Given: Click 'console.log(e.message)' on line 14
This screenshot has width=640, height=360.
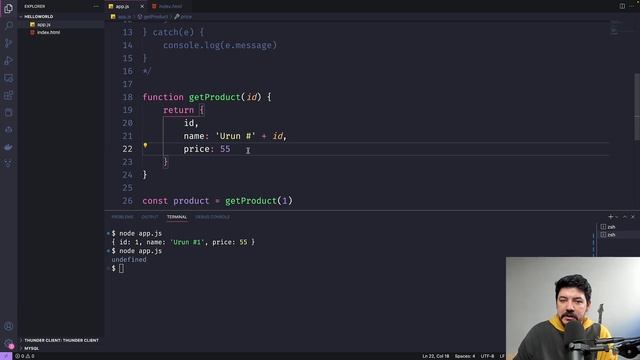Looking at the screenshot, I should pyautogui.click(x=220, y=45).
